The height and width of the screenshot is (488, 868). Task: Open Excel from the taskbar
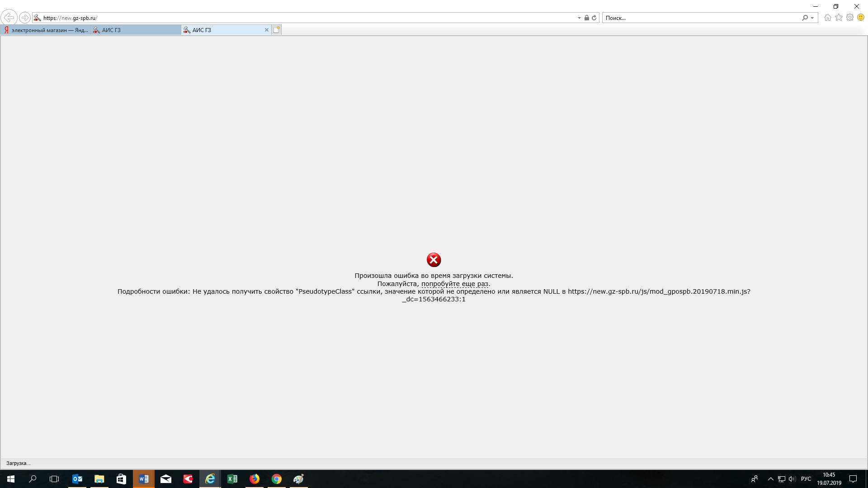pyautogui.click(x=232, y=479)
